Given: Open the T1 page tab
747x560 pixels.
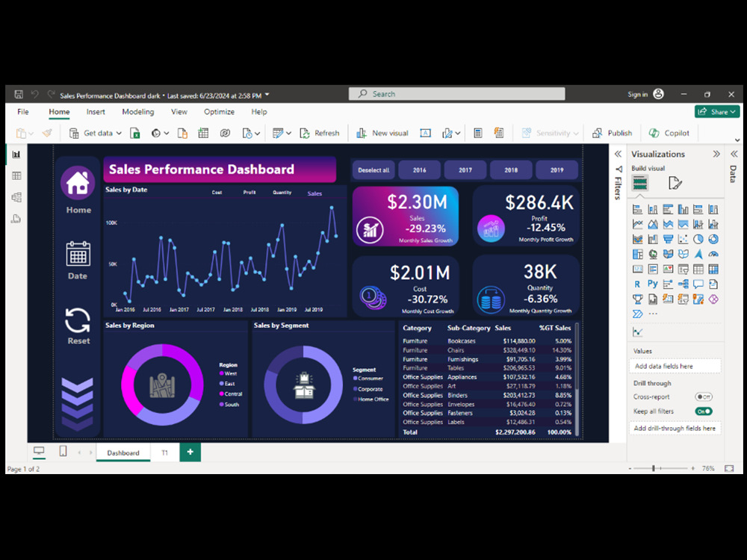Looking at the screenshot, I should click(x=165, y=452).
